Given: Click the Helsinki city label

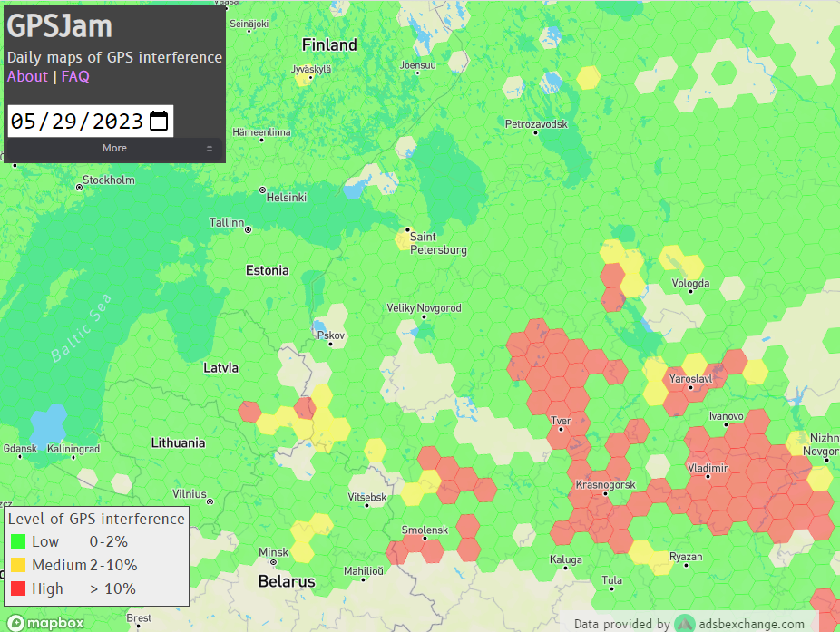Looking at the screenshot, I should (x=287, y=198).
